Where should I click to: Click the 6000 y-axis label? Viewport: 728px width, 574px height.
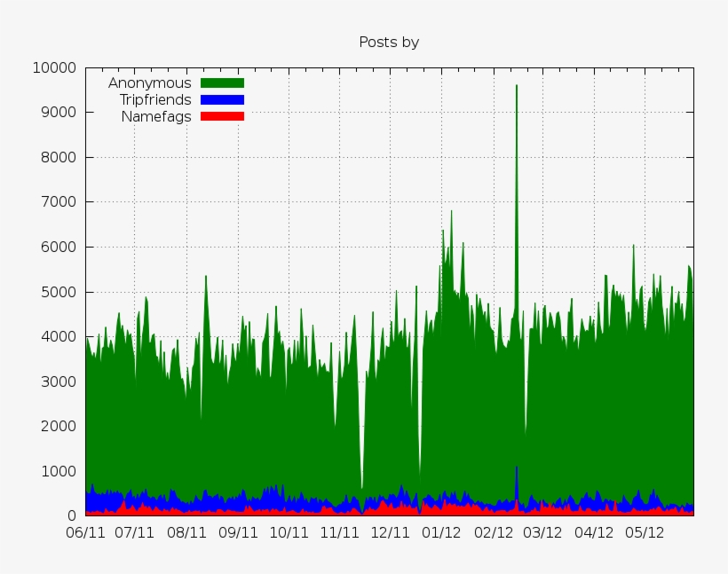59,247
